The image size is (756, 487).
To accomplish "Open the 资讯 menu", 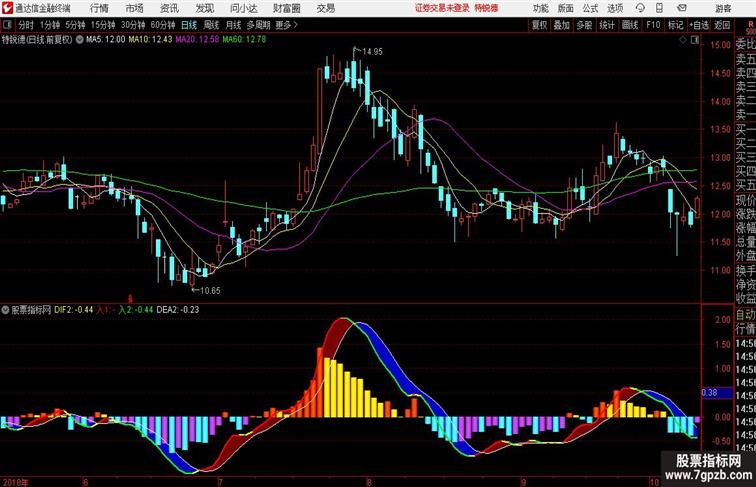I will pyautogui.click(x=169, y=8).
